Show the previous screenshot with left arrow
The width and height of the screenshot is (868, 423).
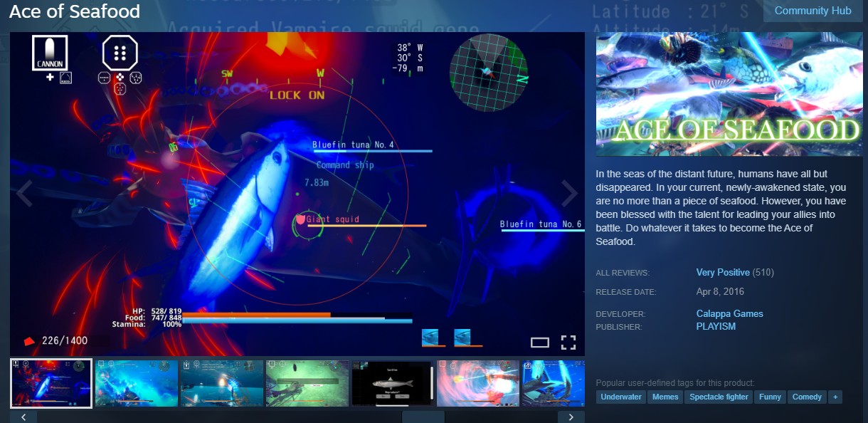[x=24, y=193]
